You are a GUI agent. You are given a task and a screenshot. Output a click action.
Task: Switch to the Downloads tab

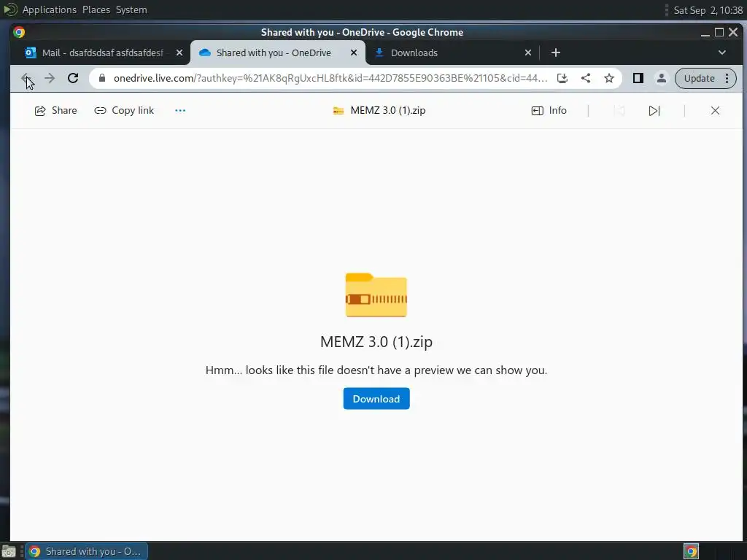tap(414, 52)
